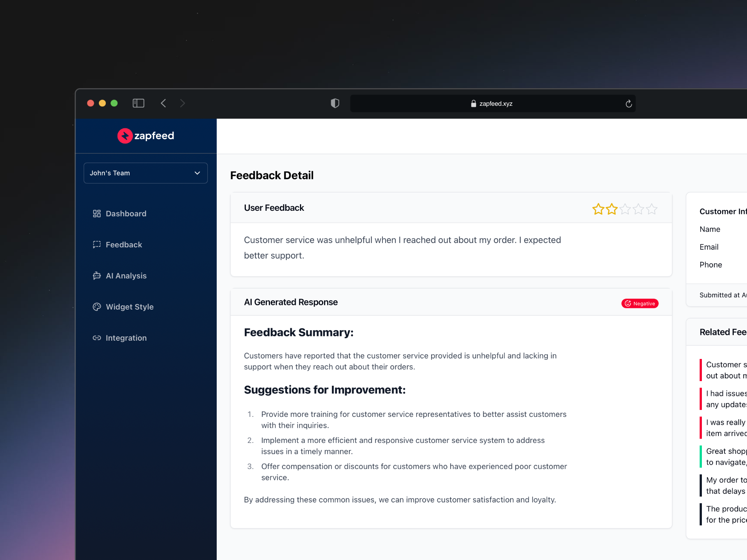Click the fifth rating star
747x560 pixels.
(652, 209)
